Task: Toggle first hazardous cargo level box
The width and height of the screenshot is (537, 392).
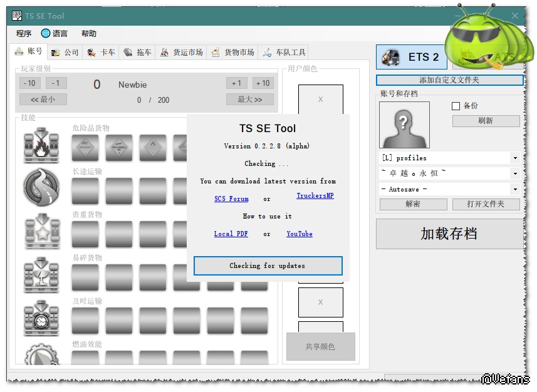Action: [85, 148]
